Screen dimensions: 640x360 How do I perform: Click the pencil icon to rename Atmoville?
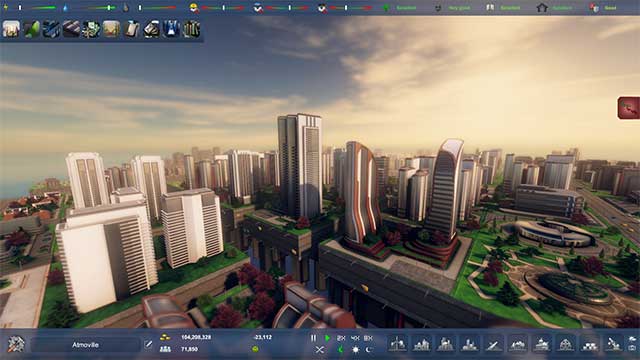[149, 344]
